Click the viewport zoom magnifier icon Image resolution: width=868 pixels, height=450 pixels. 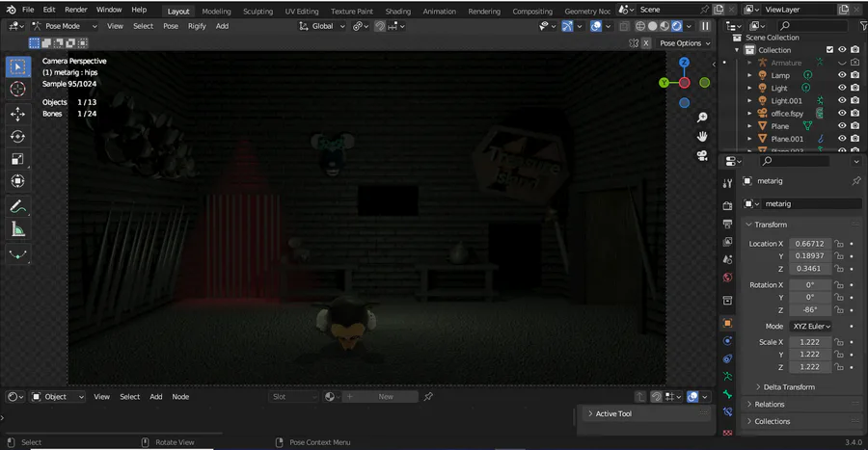point(702,118)
